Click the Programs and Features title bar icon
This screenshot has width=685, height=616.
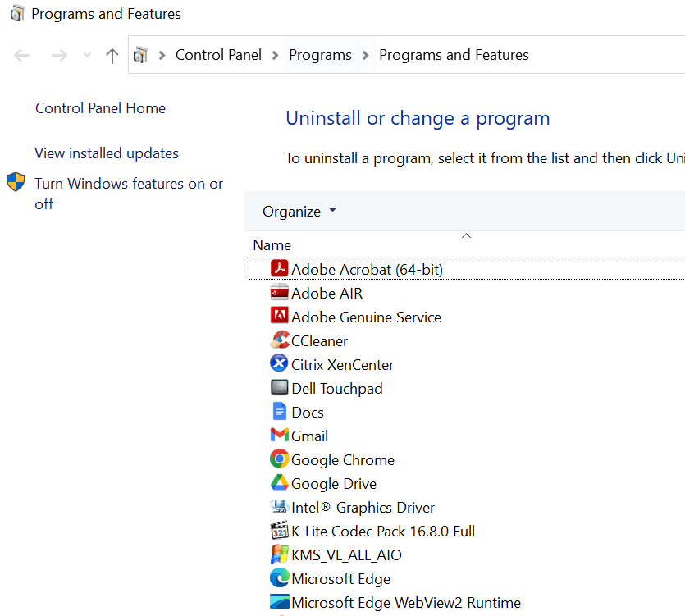[x=16, y=14]
